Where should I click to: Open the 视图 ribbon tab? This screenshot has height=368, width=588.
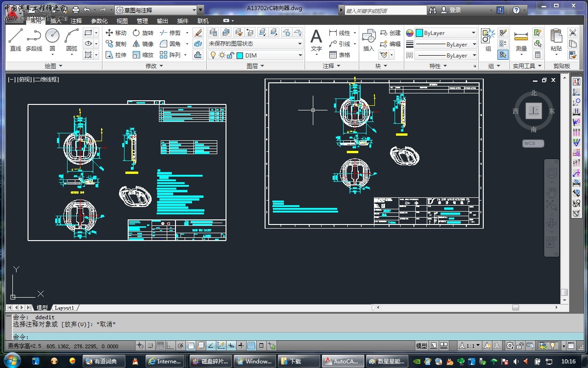(122, 21)
